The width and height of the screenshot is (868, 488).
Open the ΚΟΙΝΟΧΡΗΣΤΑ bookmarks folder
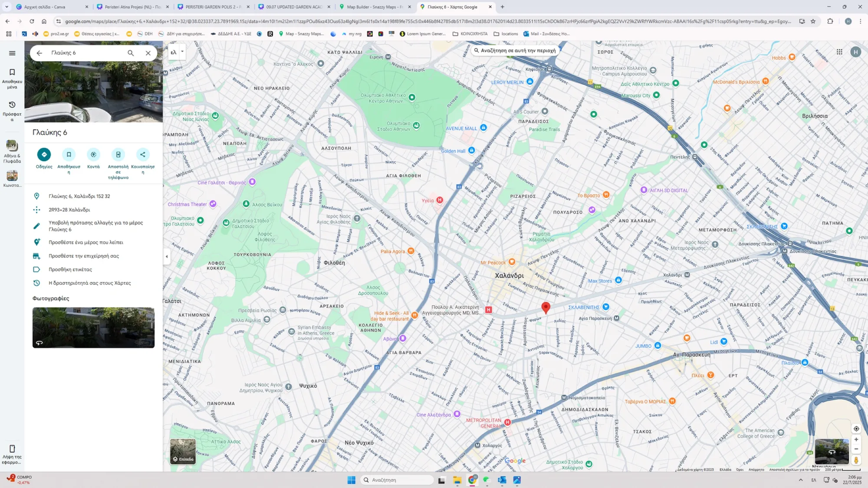tap(470, 34)
